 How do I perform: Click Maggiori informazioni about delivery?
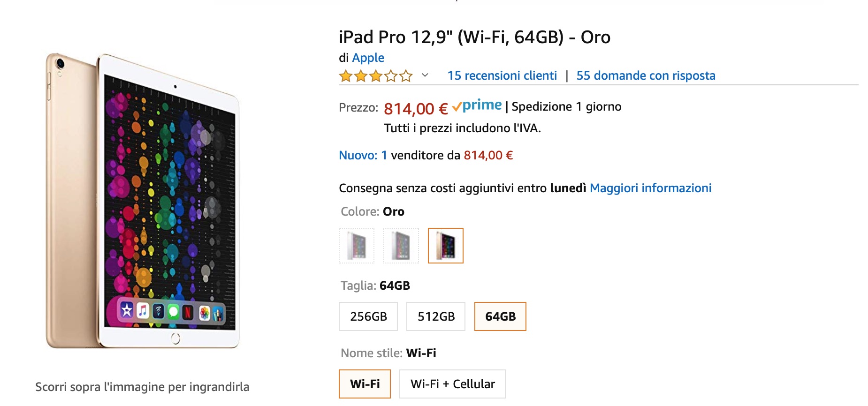651,188
